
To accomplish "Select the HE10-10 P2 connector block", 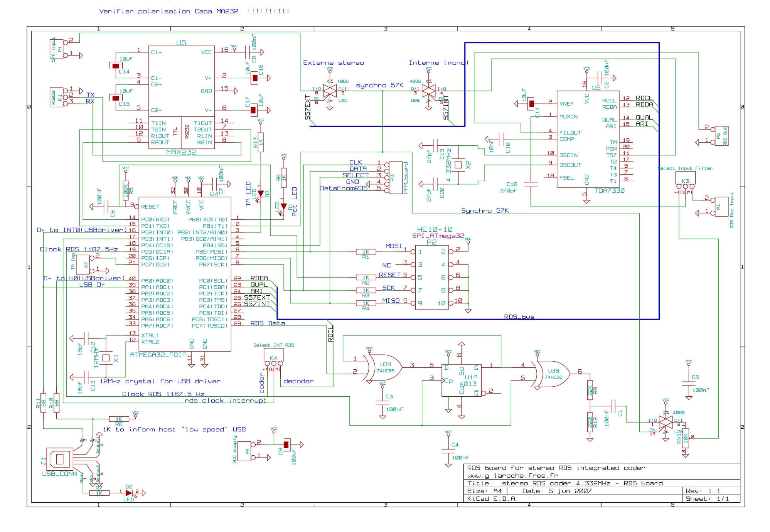I will [x=431, y=278].
